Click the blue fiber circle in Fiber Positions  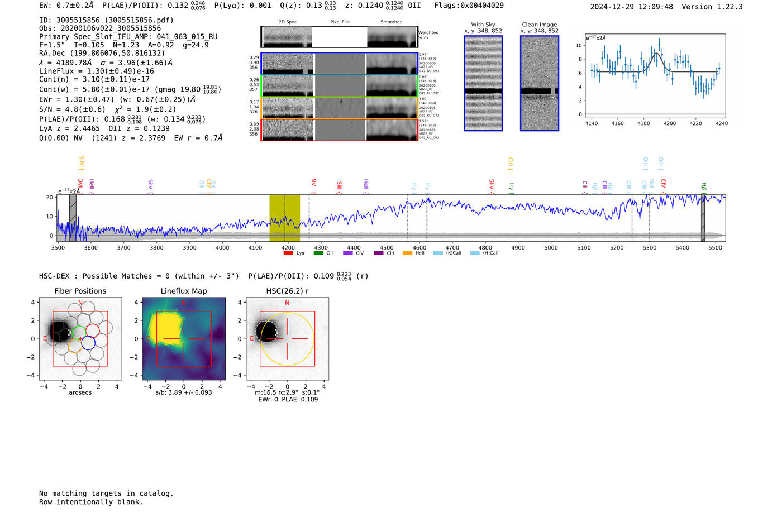pos(88,343)
